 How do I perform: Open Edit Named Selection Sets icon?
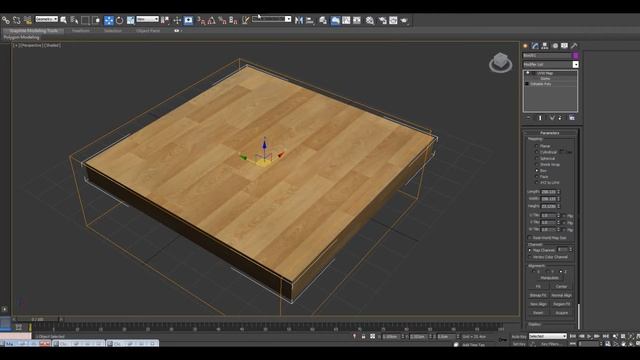point(245,20)
